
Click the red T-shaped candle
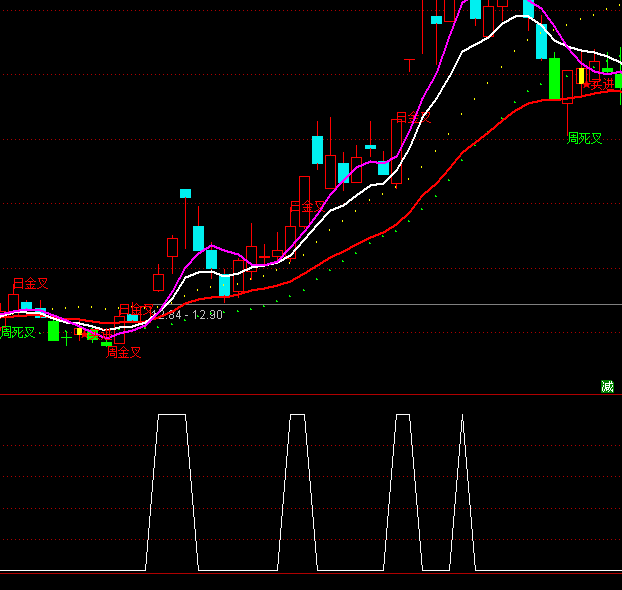tap(409, 64)
